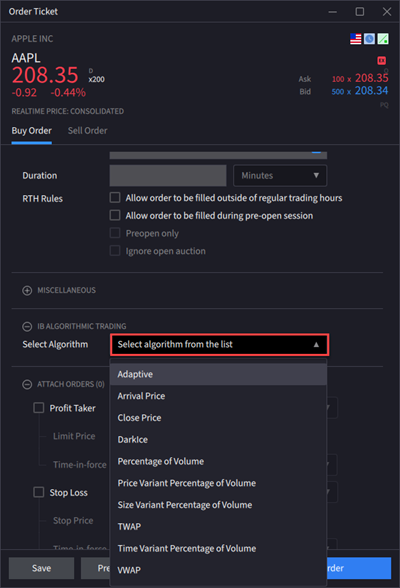Click the partially hidden Preview button
400x588 pixels.
coord(96,568)
